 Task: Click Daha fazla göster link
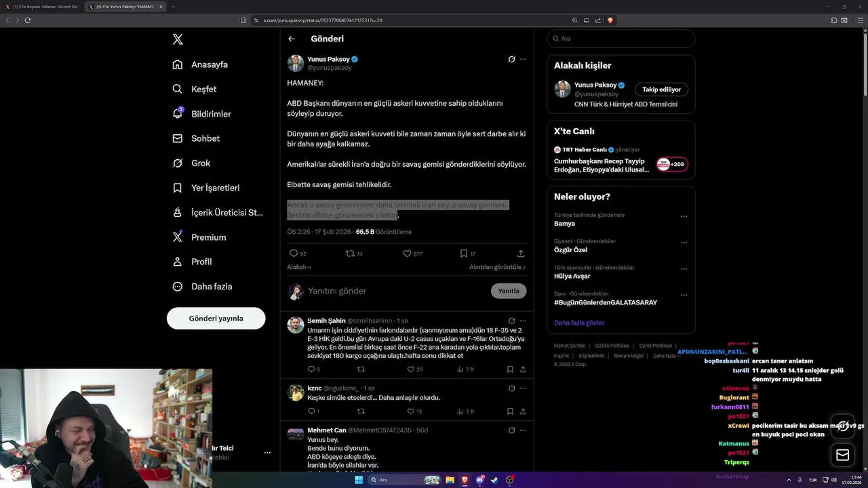click(579, 323)
